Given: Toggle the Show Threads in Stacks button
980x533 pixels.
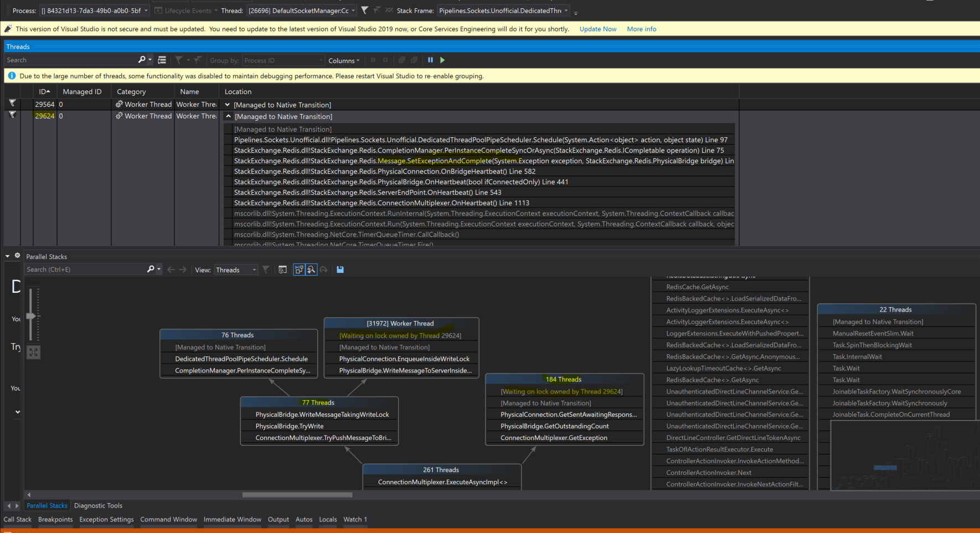Looking at the screenshot, I should click(299, 270).
